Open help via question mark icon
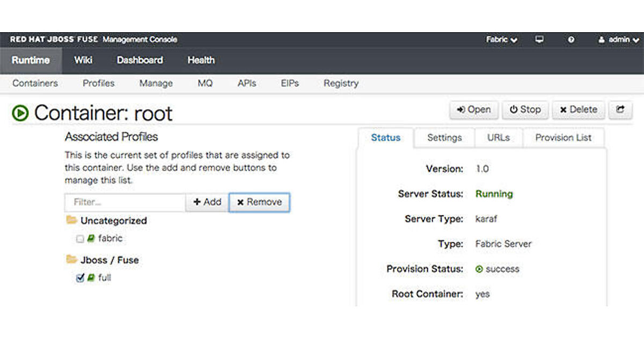The width and height of the screenshot is (644, 338). [x=571, y=40]
